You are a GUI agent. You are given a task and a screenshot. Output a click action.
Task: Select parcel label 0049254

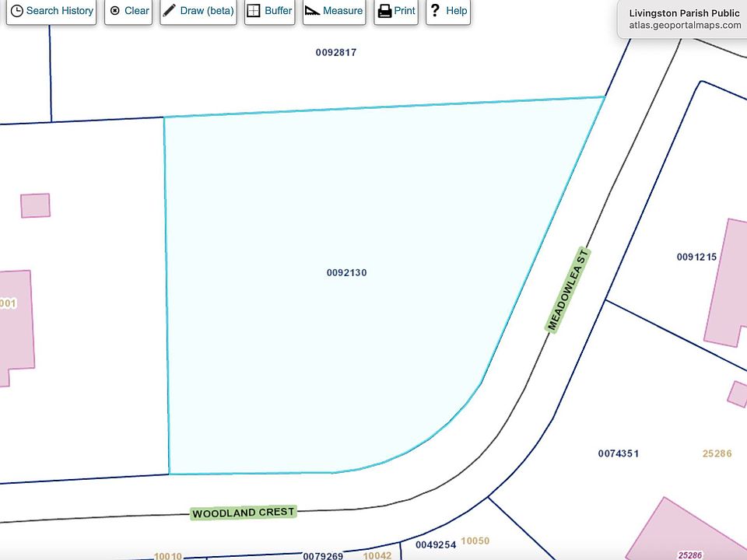436,544
